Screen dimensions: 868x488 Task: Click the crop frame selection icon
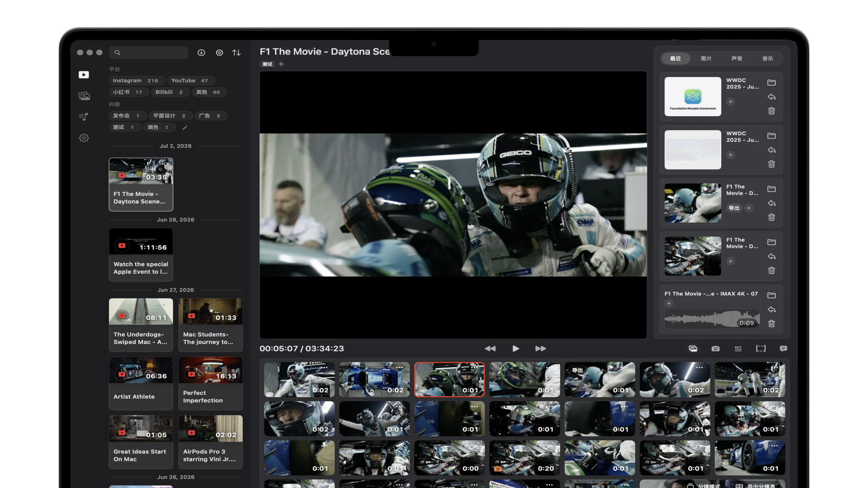[761, 348]
